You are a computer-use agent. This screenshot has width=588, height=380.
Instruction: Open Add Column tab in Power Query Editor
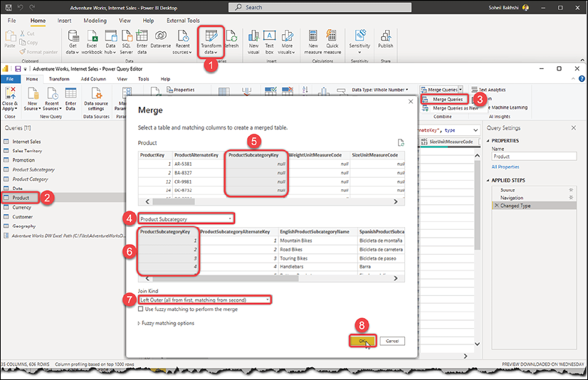click(x=93, y=79)
